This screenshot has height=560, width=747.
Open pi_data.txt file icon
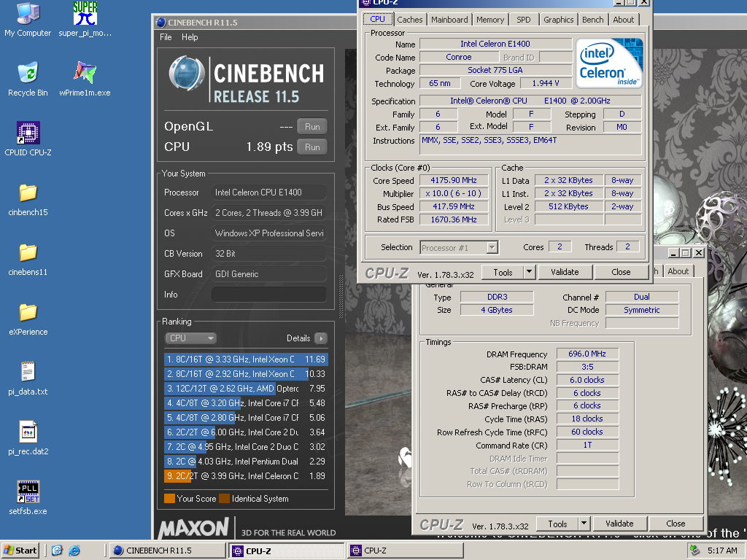pos(28,378)
